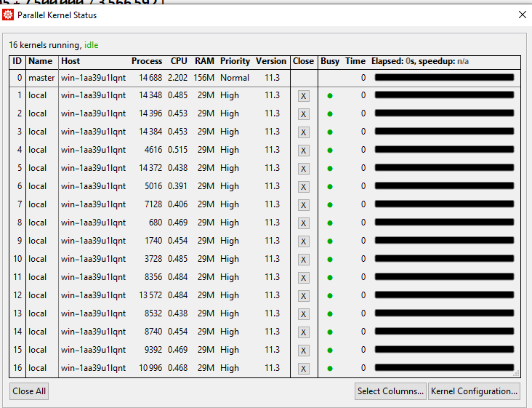Click the Priority column header
532x408 pixels.
(x=235, y=62)
